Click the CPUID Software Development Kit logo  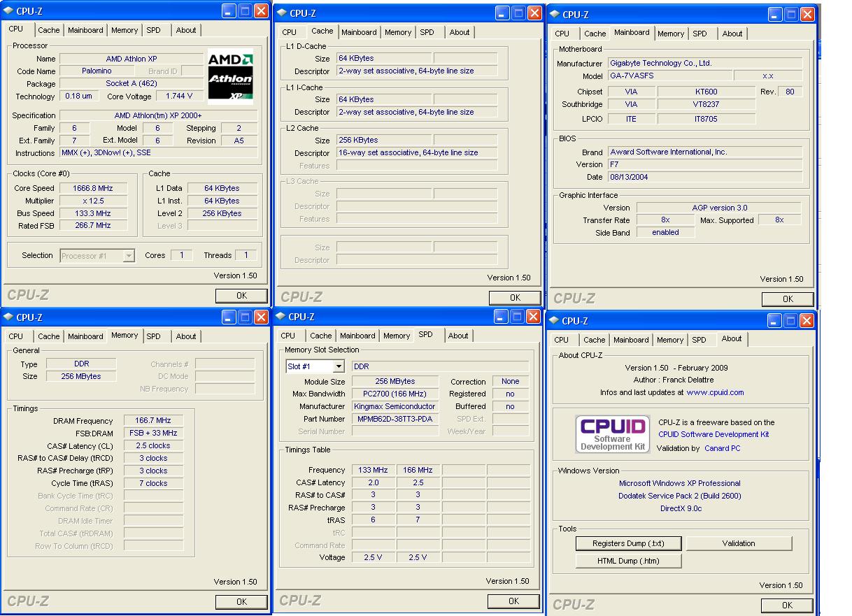tap(613, 434)
